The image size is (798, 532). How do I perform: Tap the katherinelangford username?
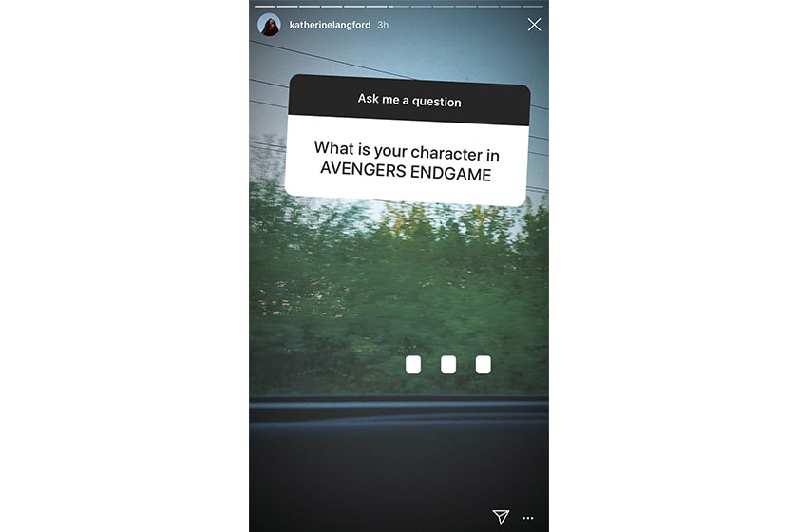point(330,25)
